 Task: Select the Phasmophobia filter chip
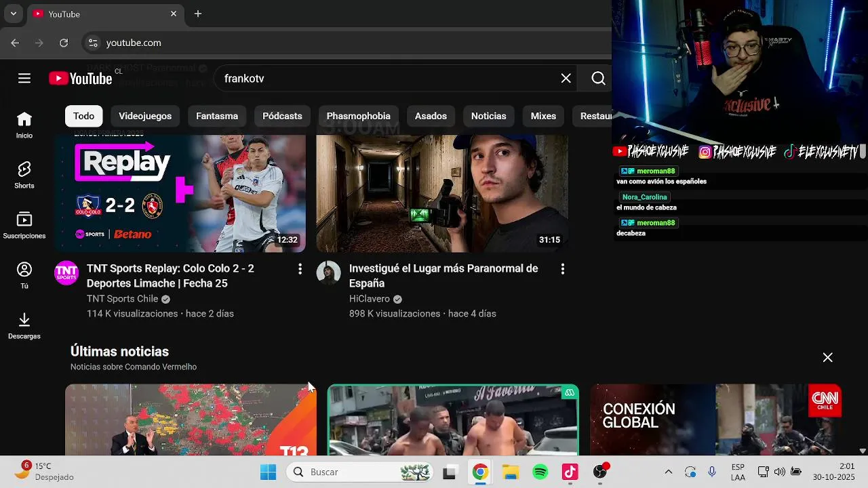pos(359,116)
